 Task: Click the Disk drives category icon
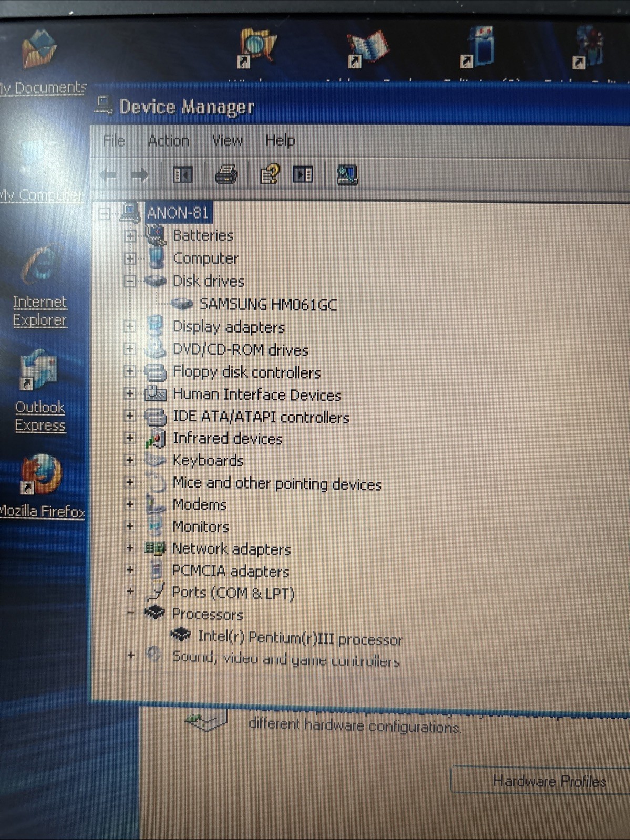tap(155, 281)
